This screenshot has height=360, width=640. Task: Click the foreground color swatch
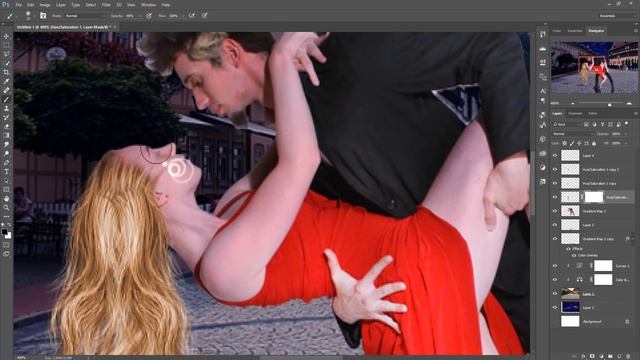[4, 232]
